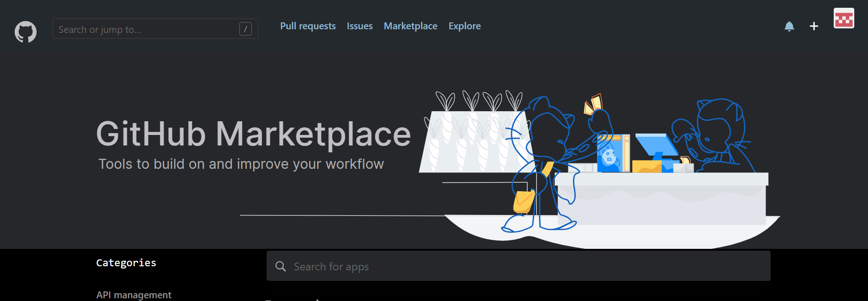Viewport: 868px width, 301px height.
Task: Open Marketplace from the top navigation
Action: [x=410, y=26]
